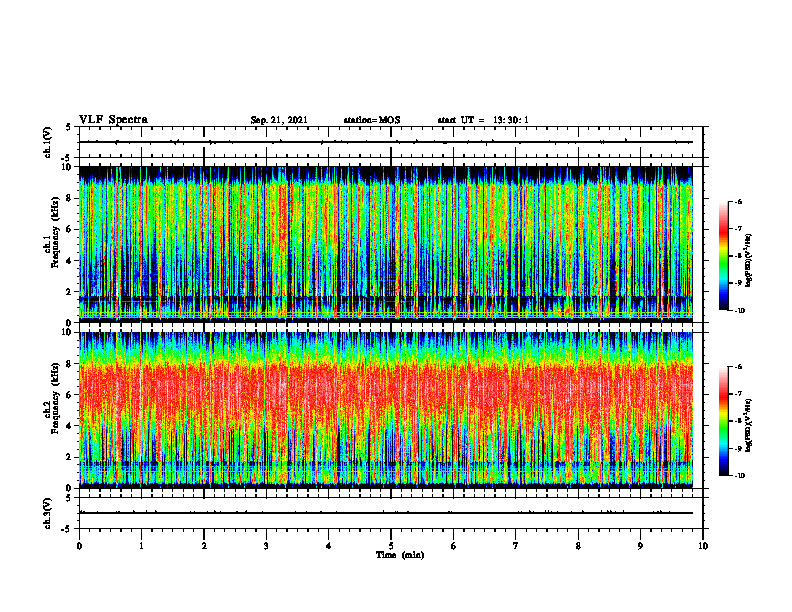Click time axis tick label "2"

click(x=204, y=546)
